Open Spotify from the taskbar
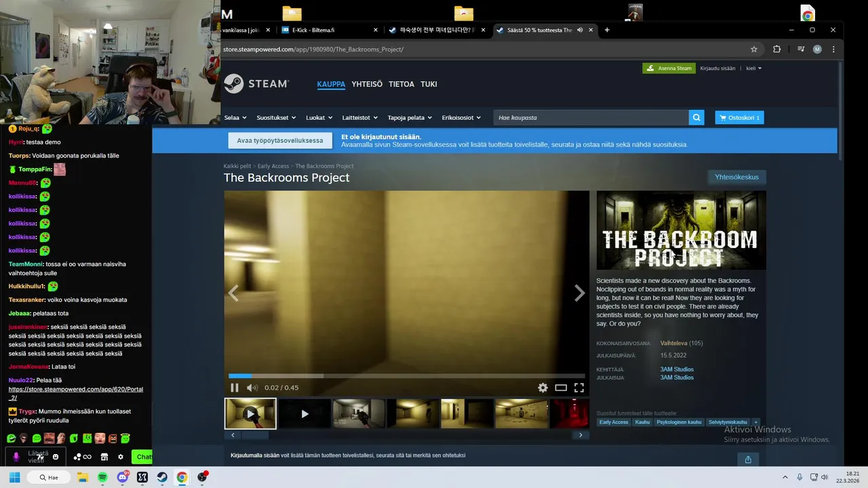This screenshot has width=868, height=488. [x=102, y=477]
